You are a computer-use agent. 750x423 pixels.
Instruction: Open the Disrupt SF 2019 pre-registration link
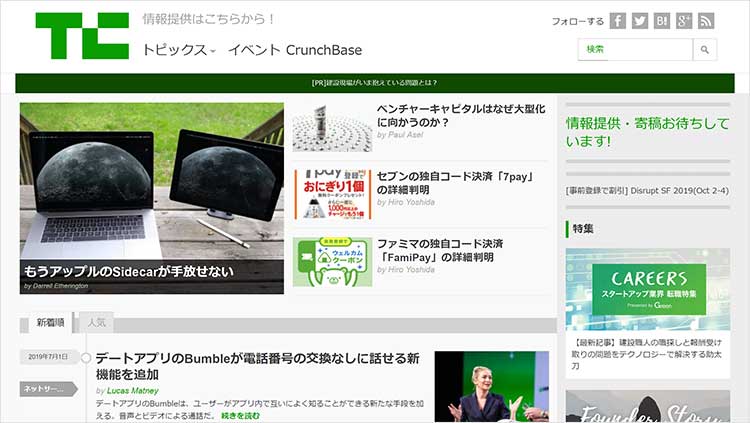point(647,190)
